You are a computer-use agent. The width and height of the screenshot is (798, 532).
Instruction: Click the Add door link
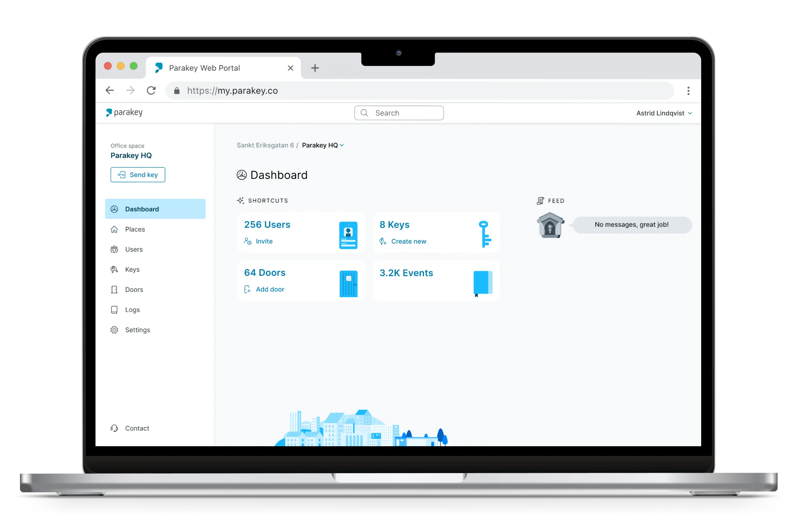[x=264, y=289]
